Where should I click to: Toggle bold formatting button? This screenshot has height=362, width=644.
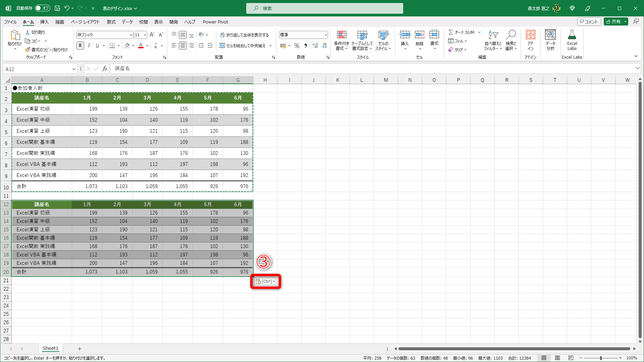coord(80,46)
